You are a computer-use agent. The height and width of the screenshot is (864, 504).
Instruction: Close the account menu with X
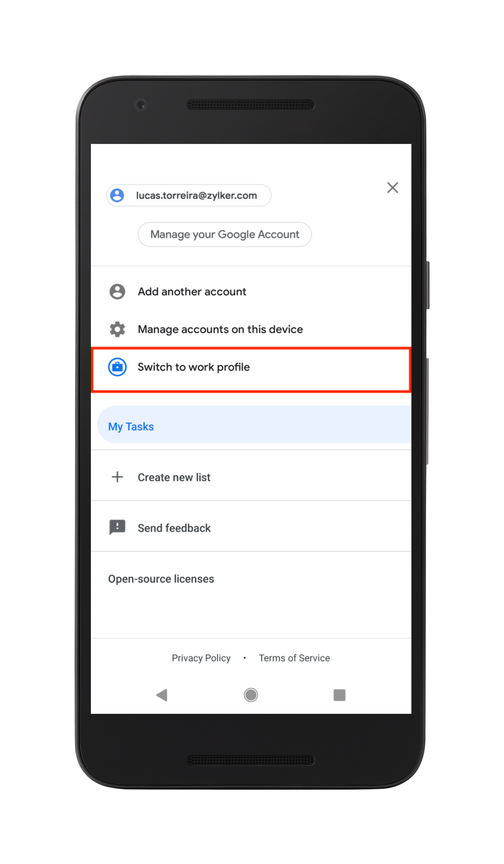pyautogui.click(x=393, y=188)
